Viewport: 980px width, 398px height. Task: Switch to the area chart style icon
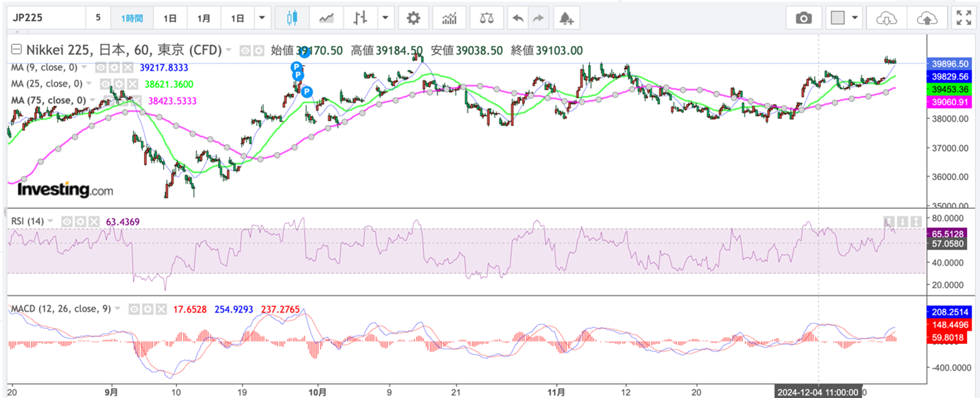[x=326, y=18]
